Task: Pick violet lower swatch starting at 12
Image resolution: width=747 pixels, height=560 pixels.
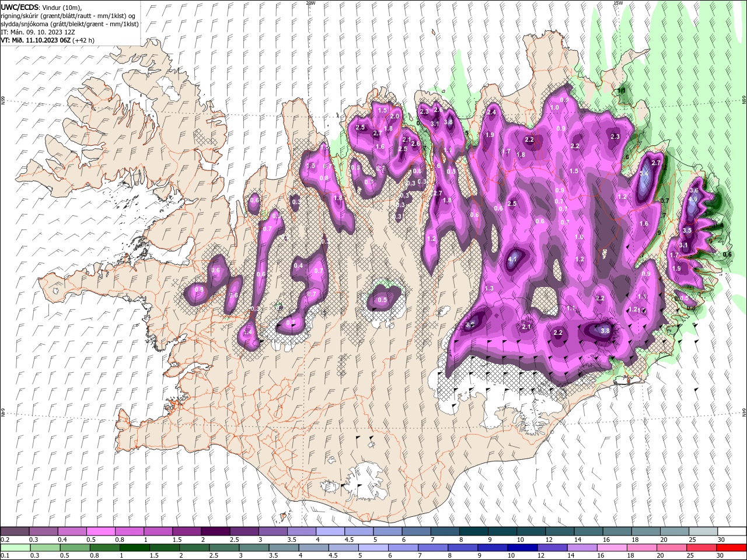Action: point(551,548)
